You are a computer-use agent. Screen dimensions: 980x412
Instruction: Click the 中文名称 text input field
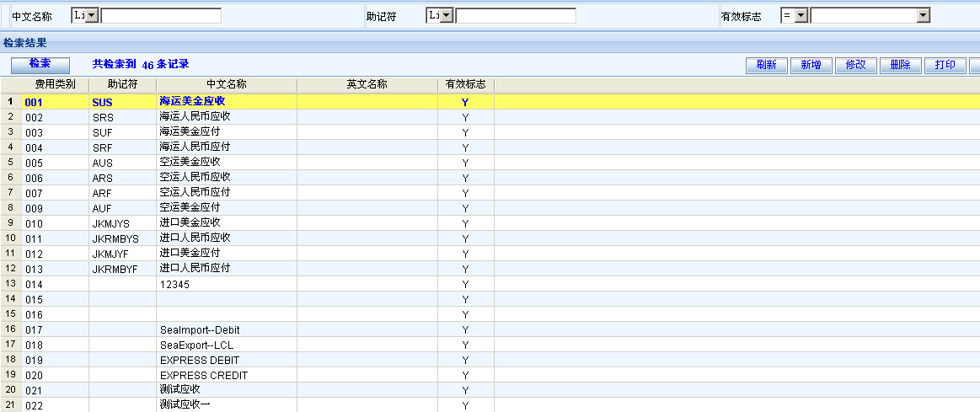pyautogui.click(x=161, y=16)
